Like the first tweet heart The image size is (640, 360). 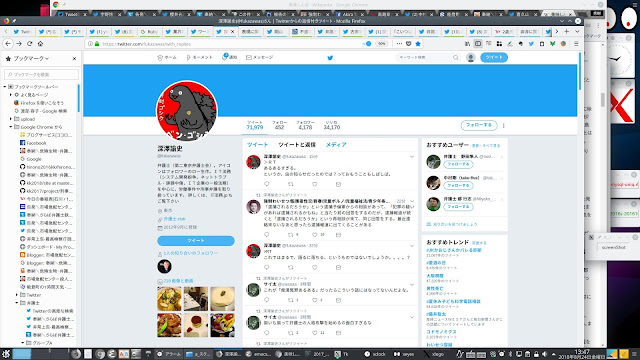[x=314, y=184]
